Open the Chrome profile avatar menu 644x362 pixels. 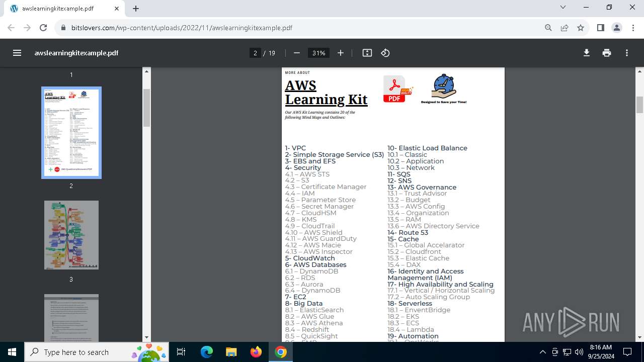[x=617, y=28]
